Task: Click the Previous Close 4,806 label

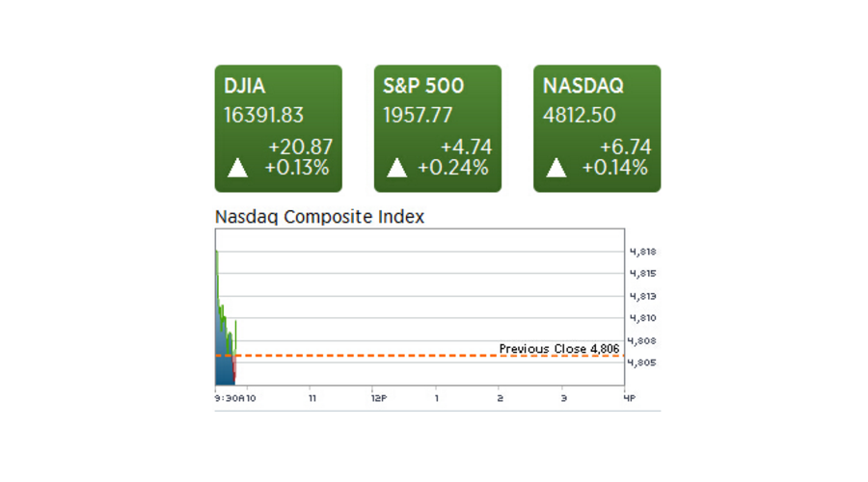Action: click(558, 348)
